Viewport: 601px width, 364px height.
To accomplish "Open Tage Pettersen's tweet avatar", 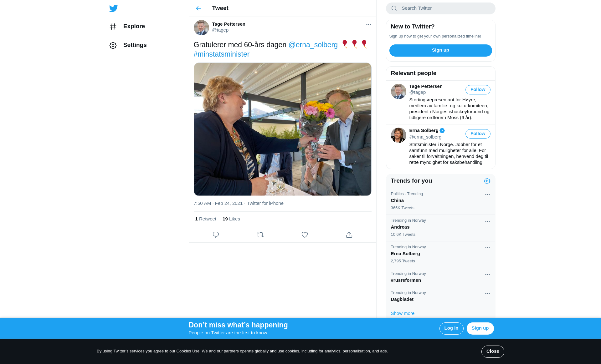I will [201, 28].
